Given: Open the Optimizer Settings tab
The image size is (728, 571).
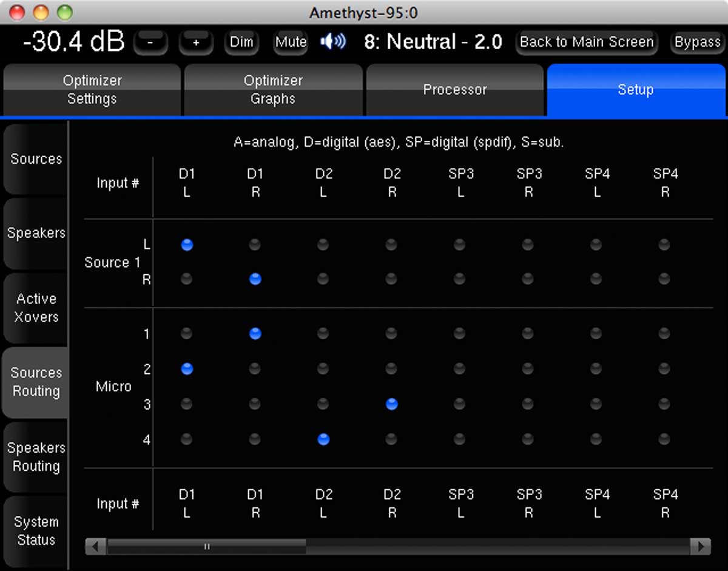Looking at the screenshot, I should (x=92, y=90).
